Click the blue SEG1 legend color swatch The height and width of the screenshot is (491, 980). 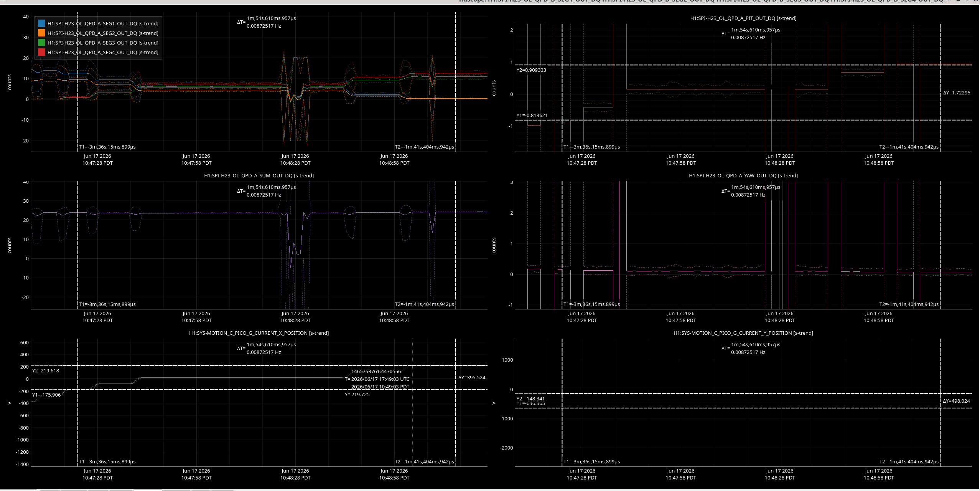pyautogui.click(x=41, y=23)
